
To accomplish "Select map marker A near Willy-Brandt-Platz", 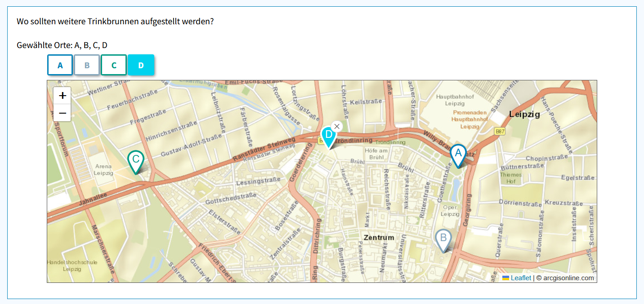I will click(458, 154).
